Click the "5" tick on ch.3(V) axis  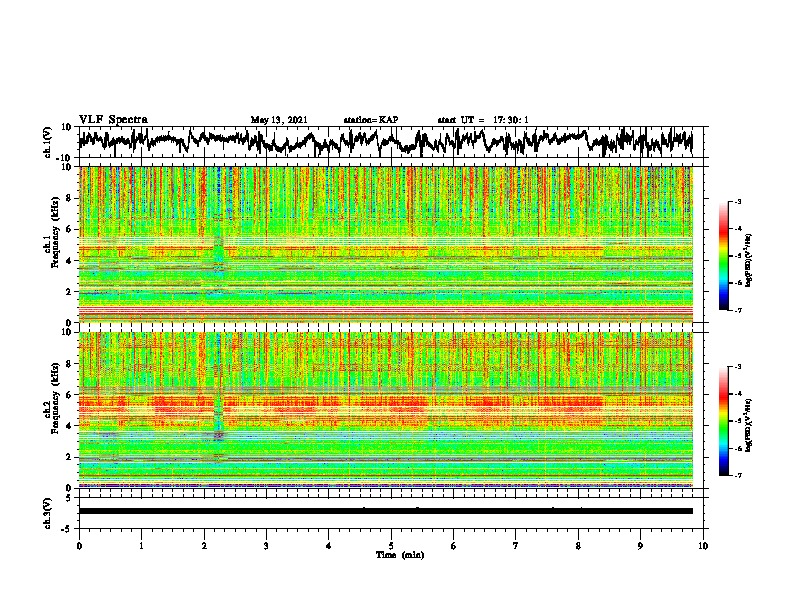(70, 498)
